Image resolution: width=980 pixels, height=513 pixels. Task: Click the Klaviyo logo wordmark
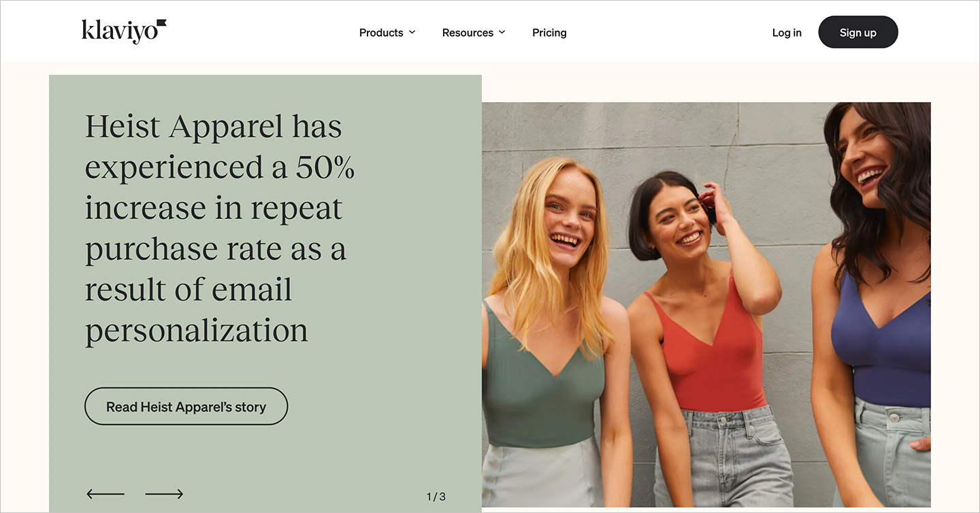tap(124, 31)
